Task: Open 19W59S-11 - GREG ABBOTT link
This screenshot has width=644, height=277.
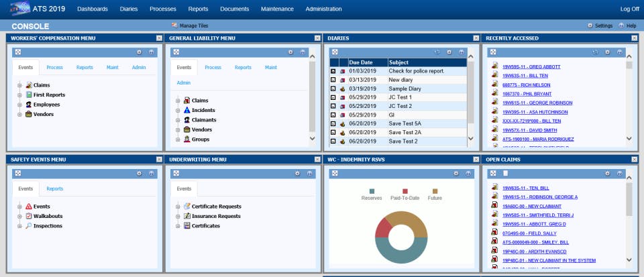Action: (x=531, y=67)
